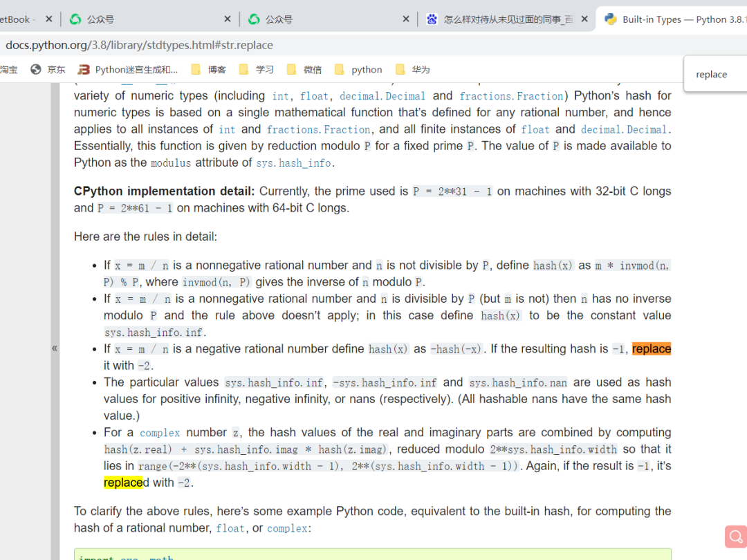This screenshot has width=747, height=560.
Task: Follow the float link after int,
Action: (314, 96)
